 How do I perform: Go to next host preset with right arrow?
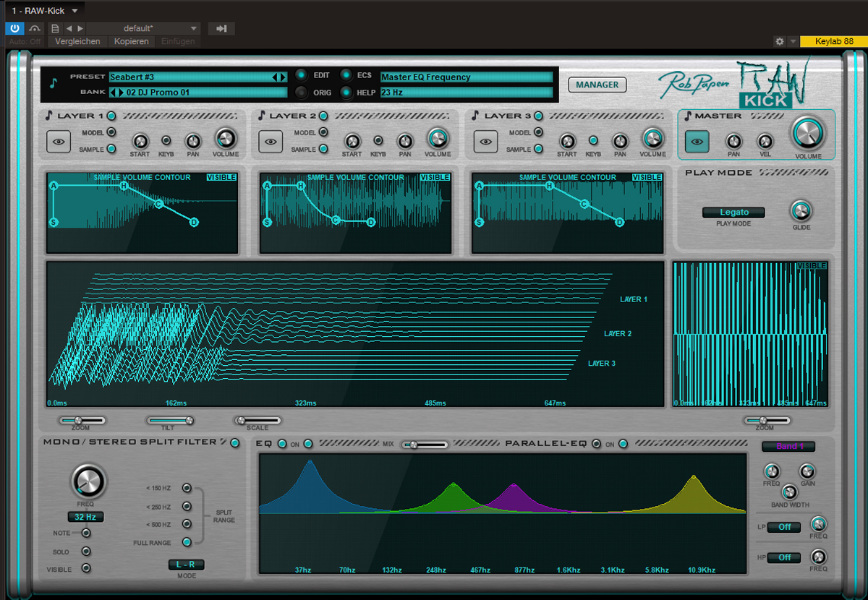click(80, 28)
